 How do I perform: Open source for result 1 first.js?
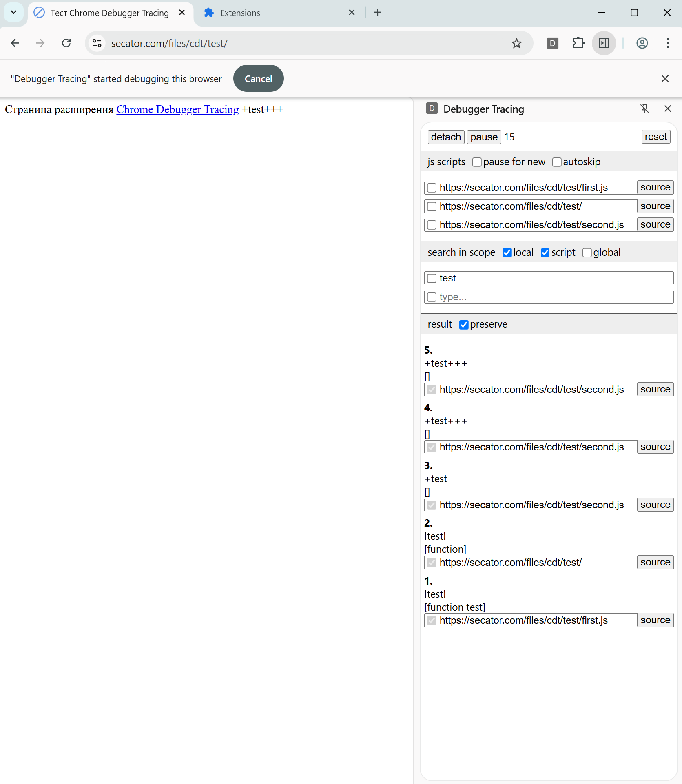(x=655, y=620)
